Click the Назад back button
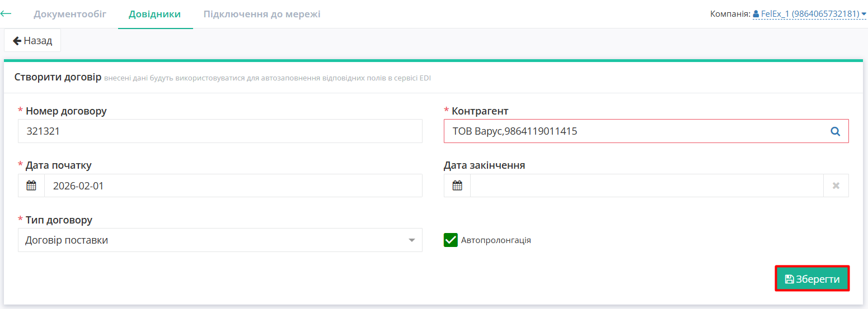Image resolution: width=868 pixels, height=309 pixels. 32,40
